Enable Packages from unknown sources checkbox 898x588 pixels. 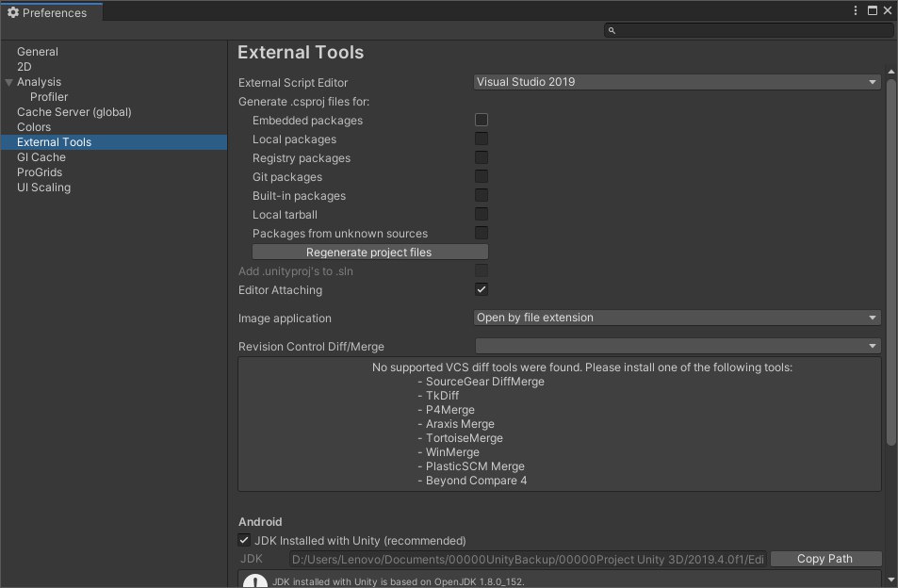[x=482, y=233]
